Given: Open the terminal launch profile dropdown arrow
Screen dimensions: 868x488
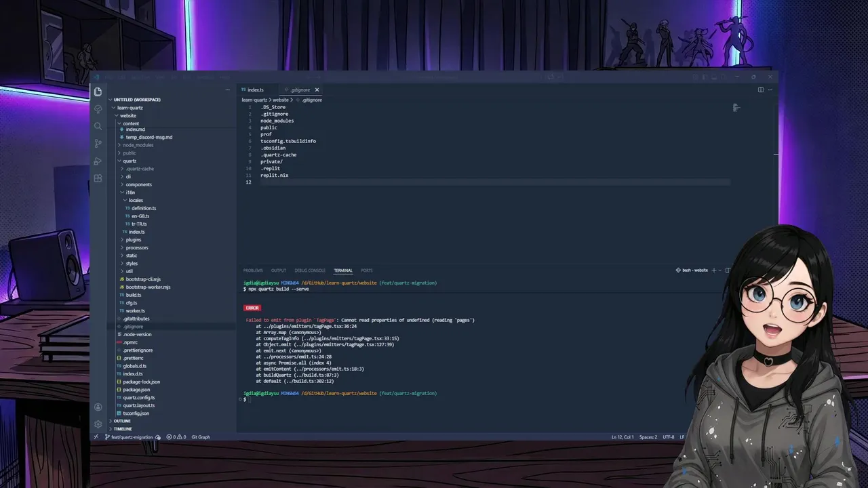Looking at the screenshot, I should (719, 270).
